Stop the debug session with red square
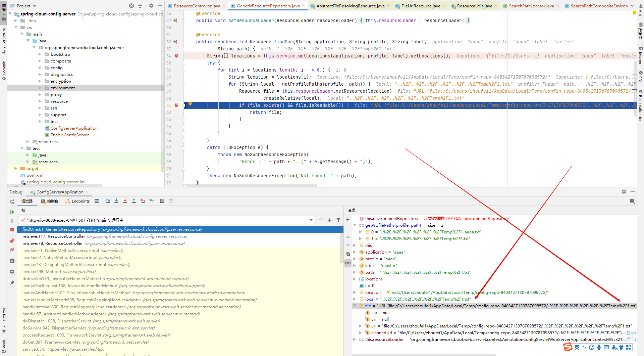This screenshot has width=644, height=356. (12, 230)
